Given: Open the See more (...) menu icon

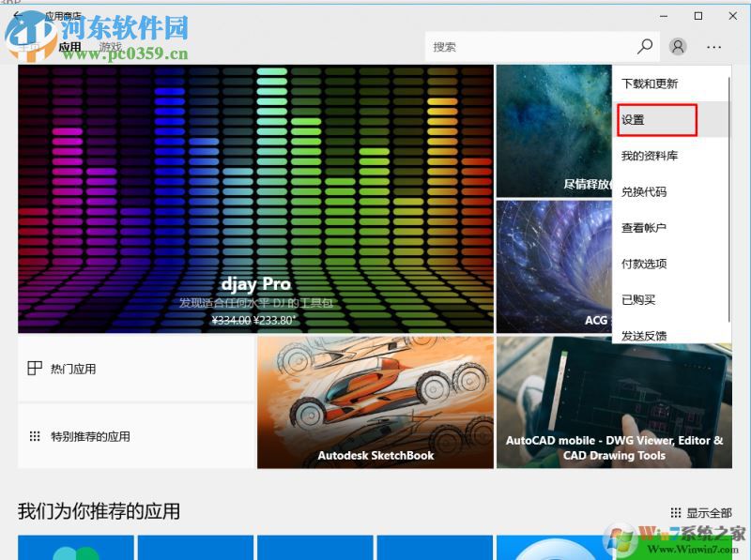Looking at the screenshot, I should 713,45.
